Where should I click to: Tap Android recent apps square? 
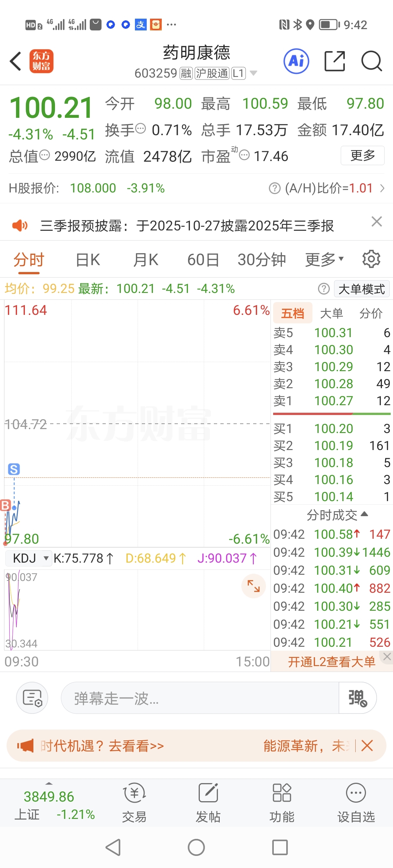coord(279,847)
